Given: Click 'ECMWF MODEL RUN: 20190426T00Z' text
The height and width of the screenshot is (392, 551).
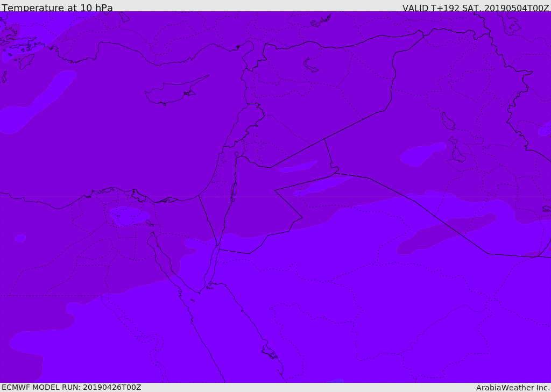Looking at the screenshot, I should (72, 387).
